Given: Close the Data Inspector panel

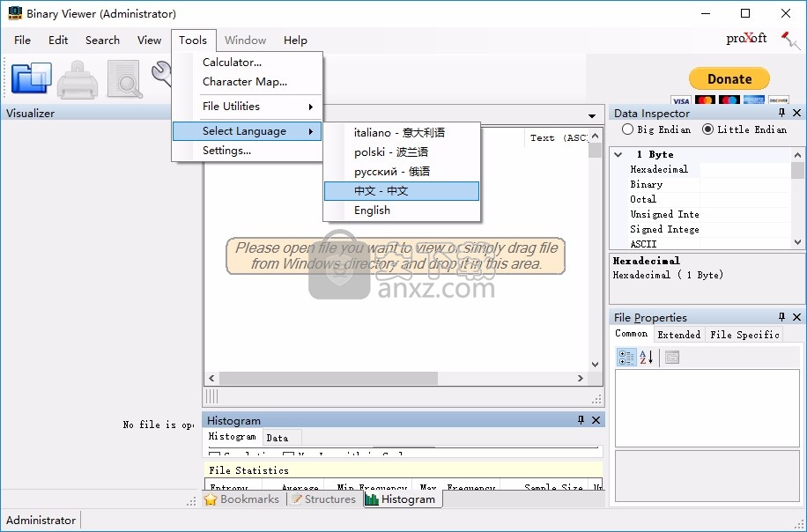Looking at the screenshot, I should coord(796,113).
